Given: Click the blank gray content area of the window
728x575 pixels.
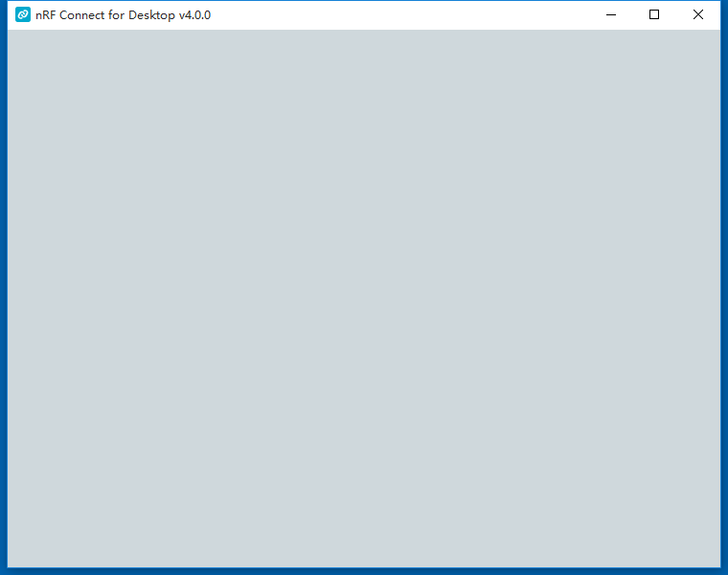Looking at the screenshot, I should (x=364, y=297).
